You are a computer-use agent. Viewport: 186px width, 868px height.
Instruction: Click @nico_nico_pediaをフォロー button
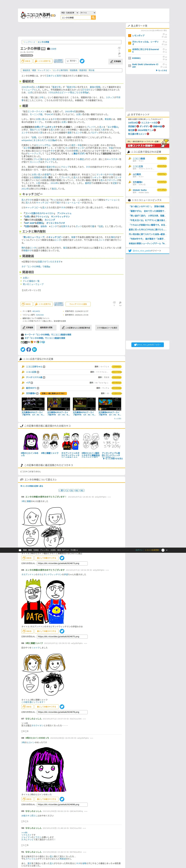tap(147, 345)
